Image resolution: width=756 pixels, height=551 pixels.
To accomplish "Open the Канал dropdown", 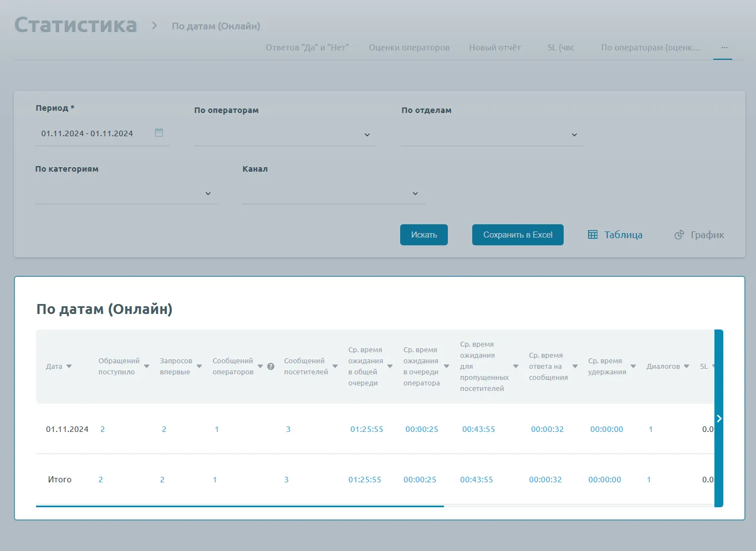I will (x=415, y=194).
